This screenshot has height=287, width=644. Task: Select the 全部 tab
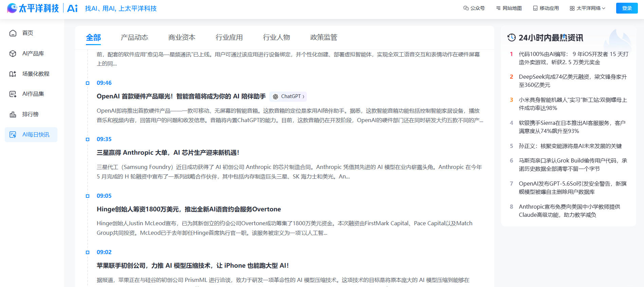pyautogui.click(x=93, y=37)
